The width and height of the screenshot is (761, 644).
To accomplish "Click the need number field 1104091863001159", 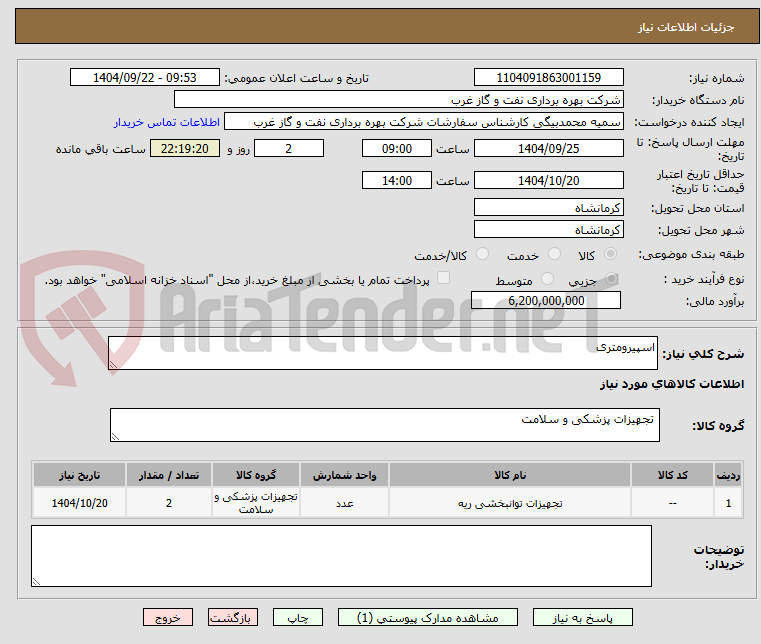I will 548,77.
